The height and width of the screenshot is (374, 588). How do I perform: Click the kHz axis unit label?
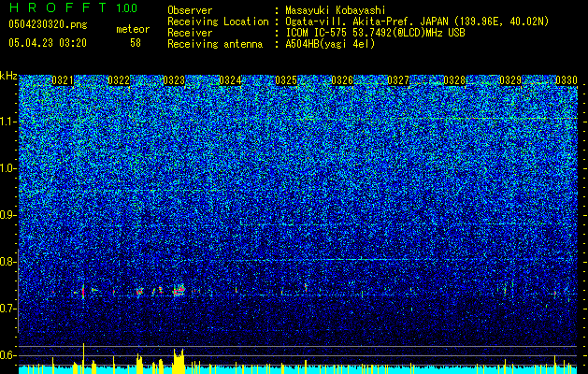click(x=8, y=76)
